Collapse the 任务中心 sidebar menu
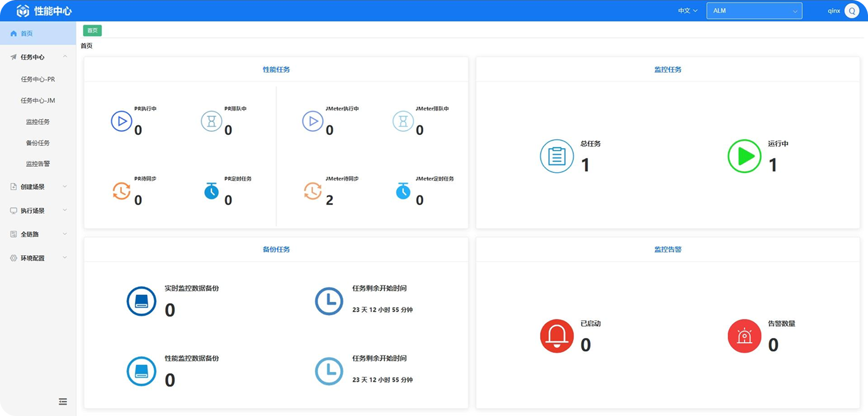 point(37,57)
